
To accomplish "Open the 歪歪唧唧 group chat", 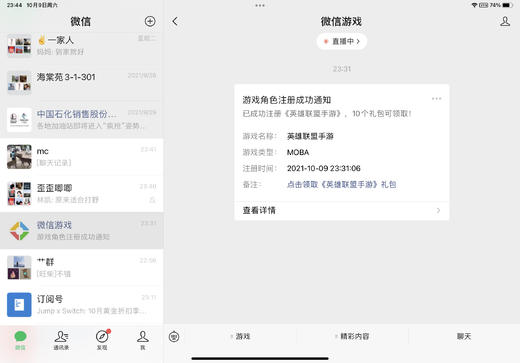I will tap(82, 194).
